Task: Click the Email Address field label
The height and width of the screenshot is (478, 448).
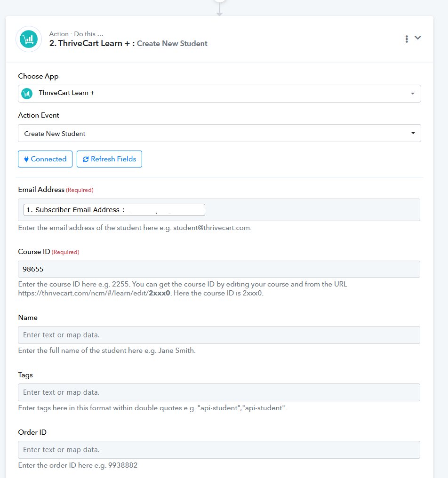Action: point(41,190)
